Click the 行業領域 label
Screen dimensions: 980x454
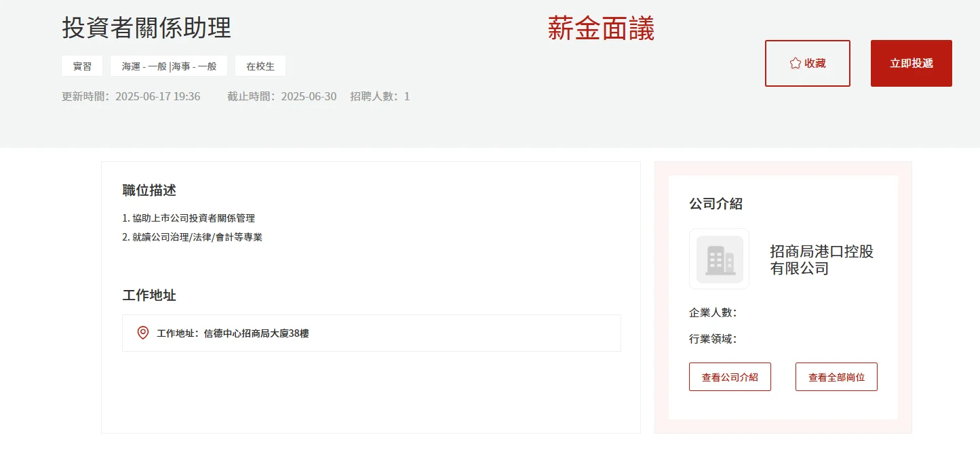pos(713,339)
